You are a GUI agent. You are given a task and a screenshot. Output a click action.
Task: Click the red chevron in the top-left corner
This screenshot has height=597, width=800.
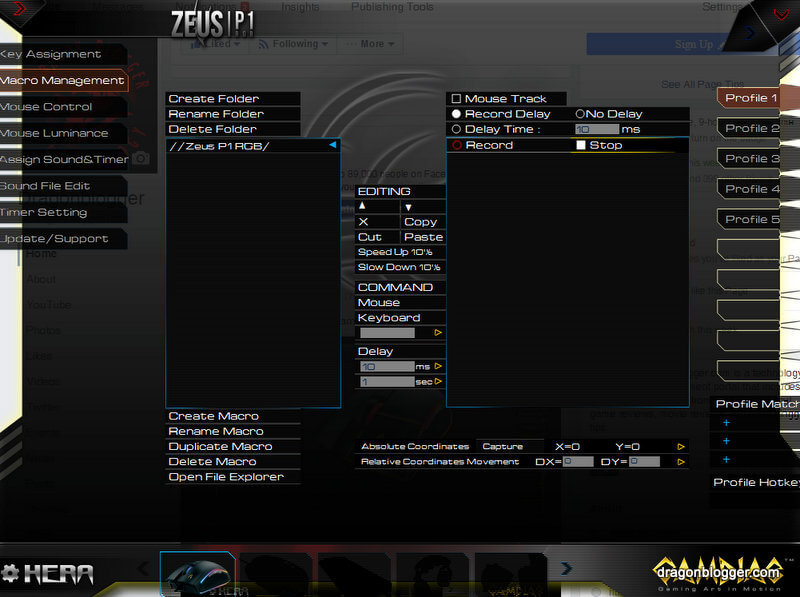point(19,9)
